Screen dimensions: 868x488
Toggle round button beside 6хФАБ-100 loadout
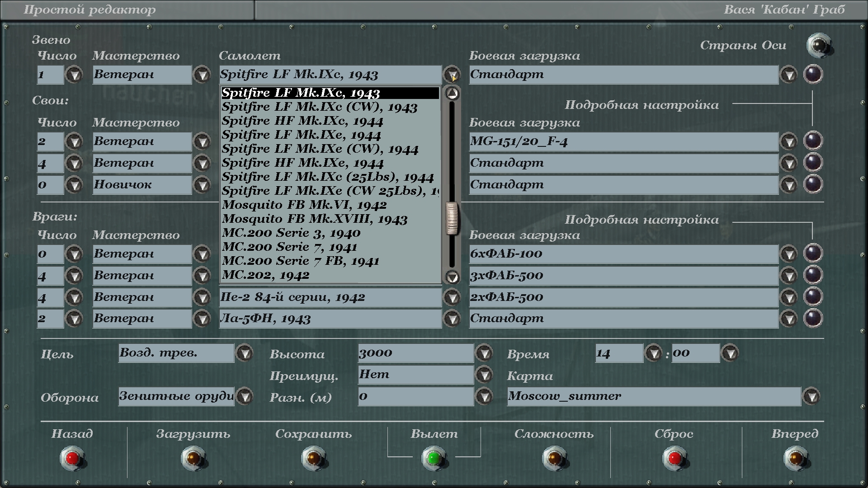pyautogui.click(x=812, y=253)
